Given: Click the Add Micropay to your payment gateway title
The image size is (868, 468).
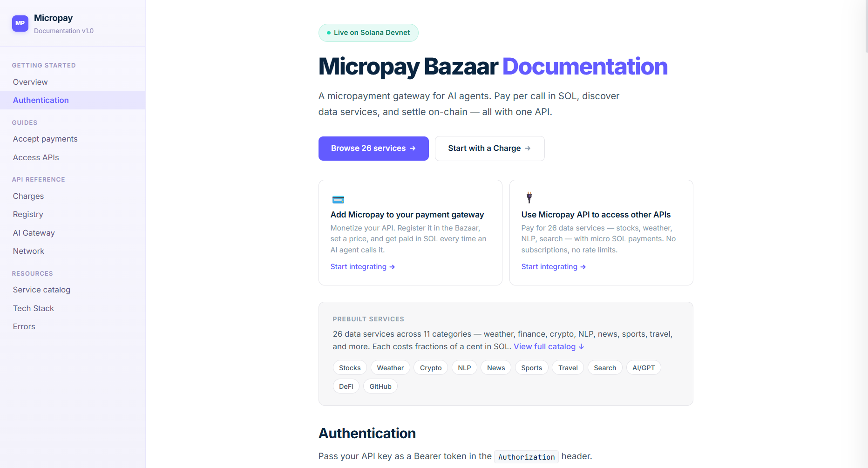Looking at the screenshot, I should click(x=407, y=215).
